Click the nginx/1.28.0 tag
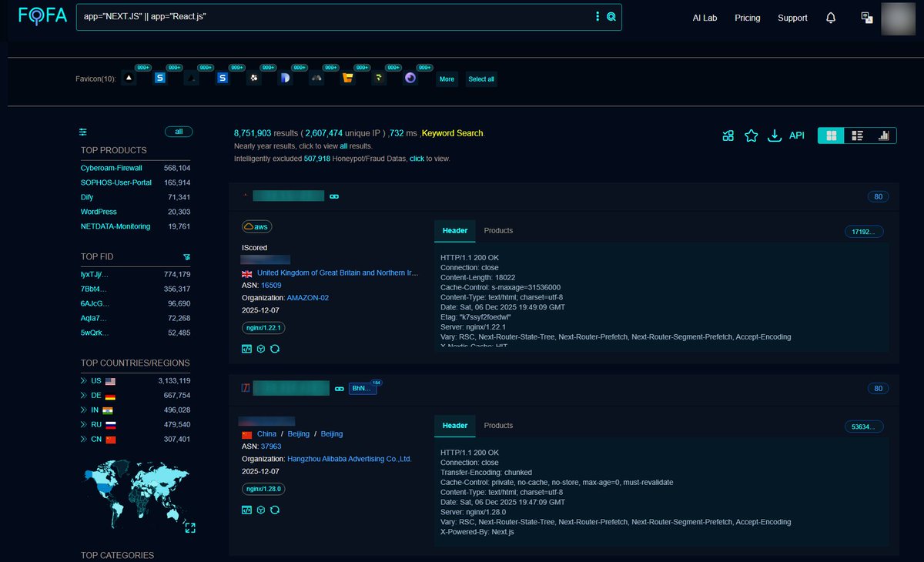Image resolution: width=924 pixels, height=562 pixels. [x=263, y=489]
